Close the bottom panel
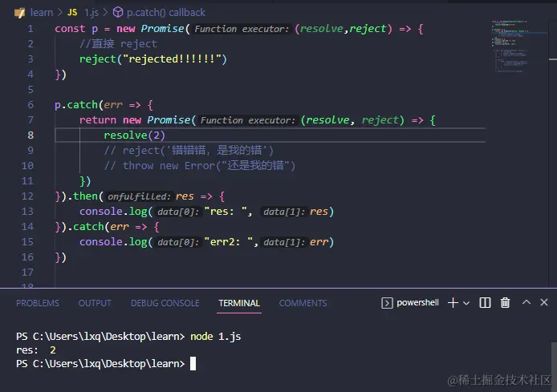The image size is (557, 392). (x=544, y=302)
